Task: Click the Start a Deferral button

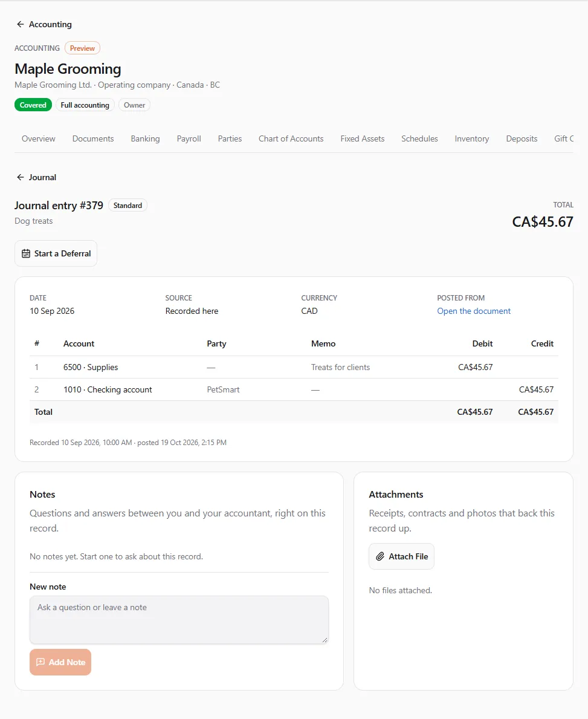Action: coord(56,253)
